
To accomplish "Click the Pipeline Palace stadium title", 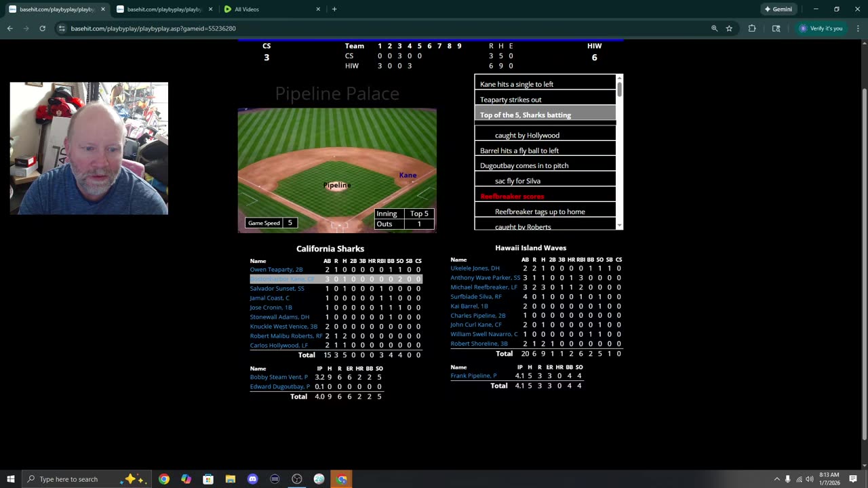I will 337,94.
